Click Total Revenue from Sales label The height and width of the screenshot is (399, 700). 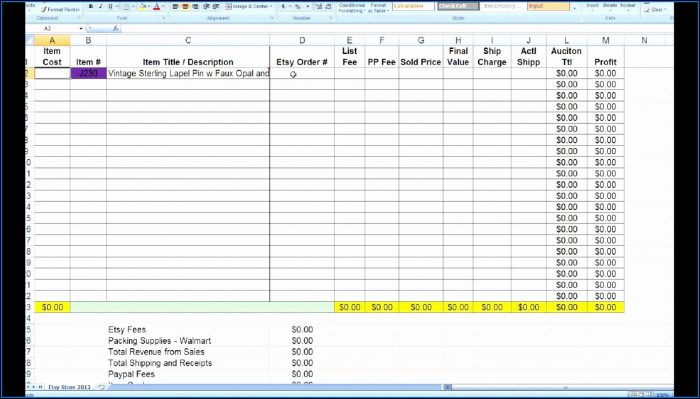[156, 352]
